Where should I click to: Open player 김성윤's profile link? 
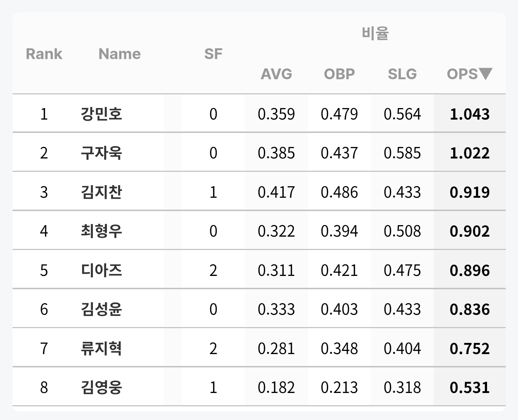pyautogui.click(x=102, y=309)
